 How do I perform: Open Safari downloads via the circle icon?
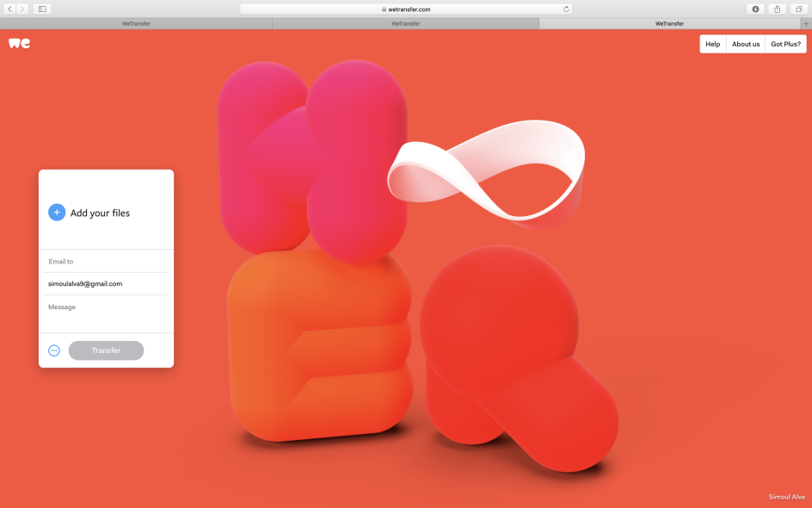pyautogui.click(x=754, y=9)
